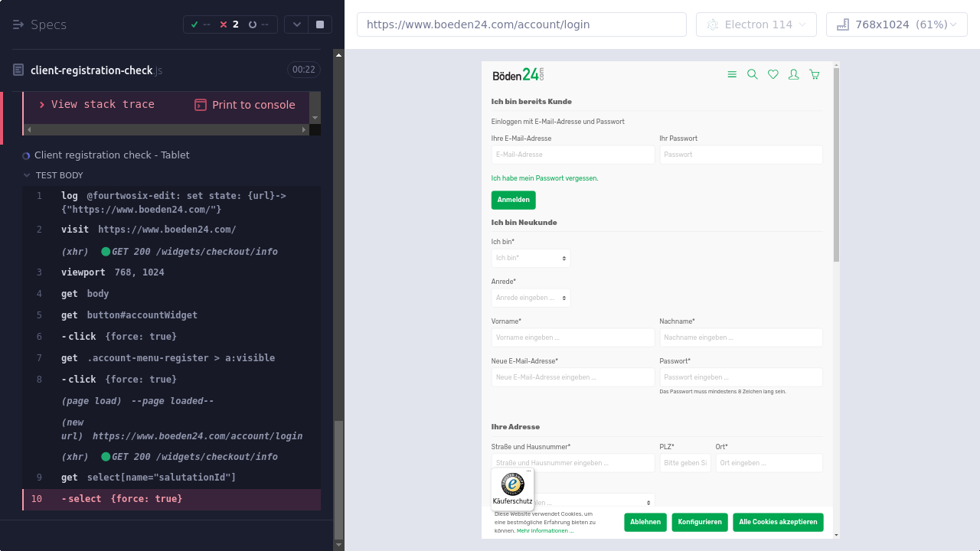The width and height of the screenshot is (980, 551).
Task: Open the Electron 114 browser dropdown
Action: pos(754,24)
